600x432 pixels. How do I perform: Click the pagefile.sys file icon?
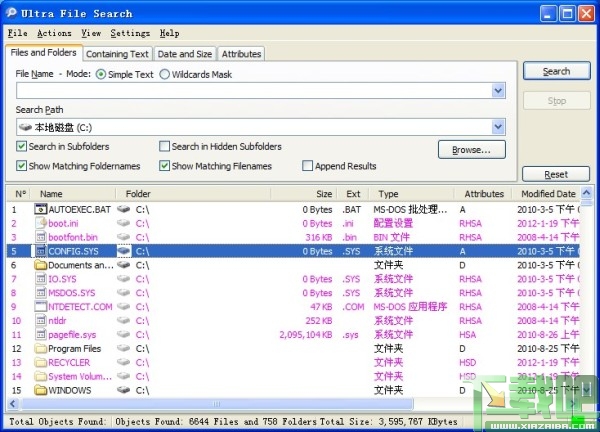[x=40, y=334]
